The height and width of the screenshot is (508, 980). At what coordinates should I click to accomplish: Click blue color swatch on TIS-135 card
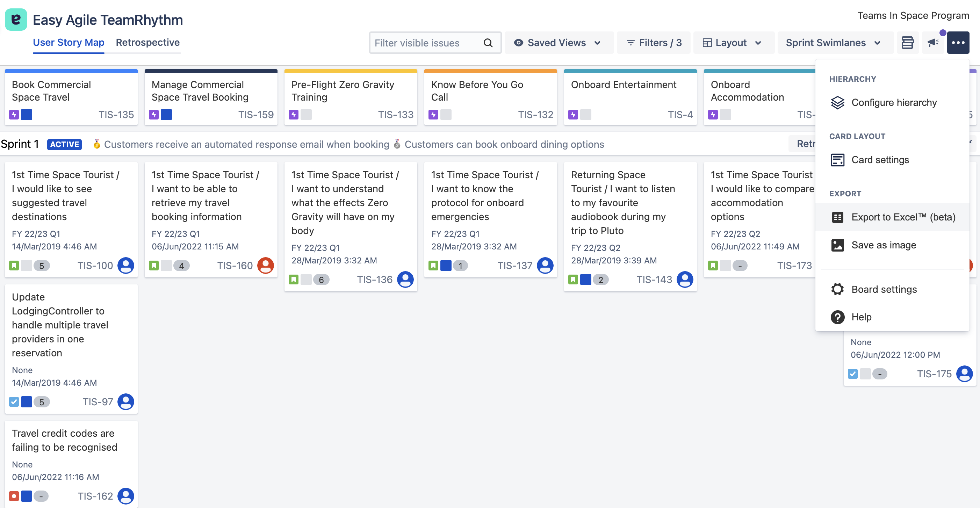point(27,115)
